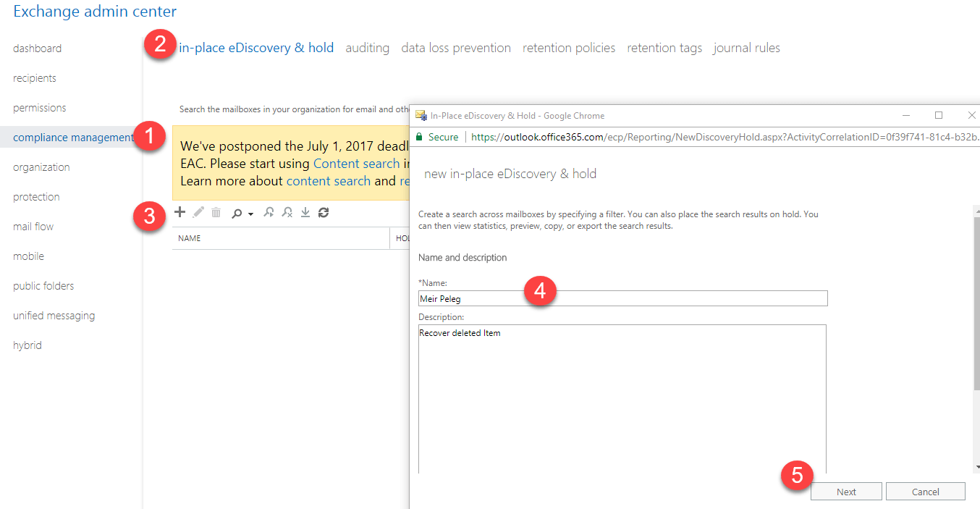Screen dimensions: 980x509
Task: Refresh the eDiscovery list
Action: point(324,212)
